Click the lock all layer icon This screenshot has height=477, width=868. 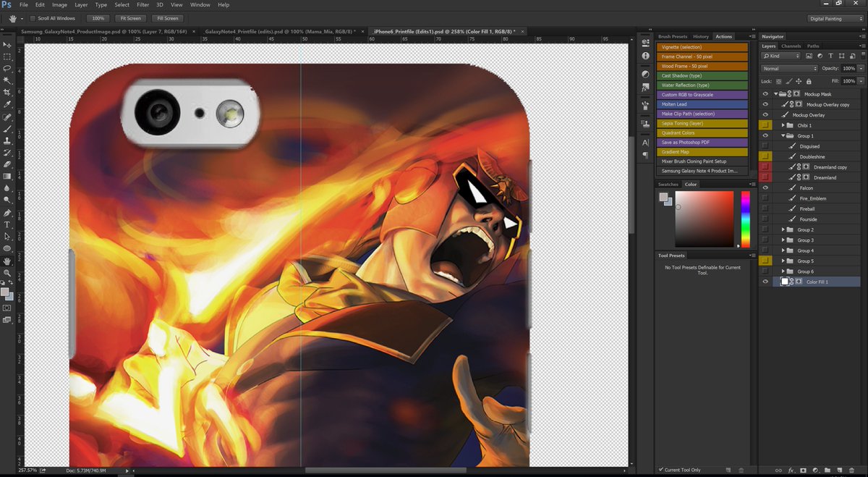(x=809, y=81)
